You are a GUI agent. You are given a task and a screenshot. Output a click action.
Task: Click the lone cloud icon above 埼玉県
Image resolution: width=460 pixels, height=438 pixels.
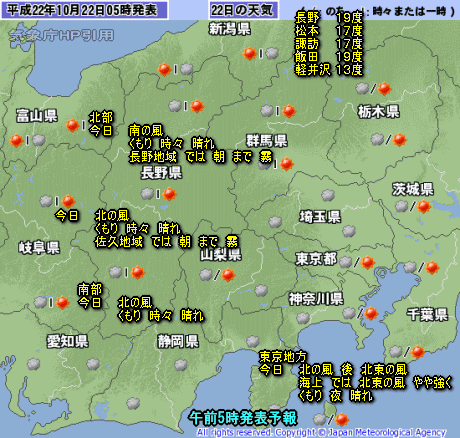tap(328, 195)
